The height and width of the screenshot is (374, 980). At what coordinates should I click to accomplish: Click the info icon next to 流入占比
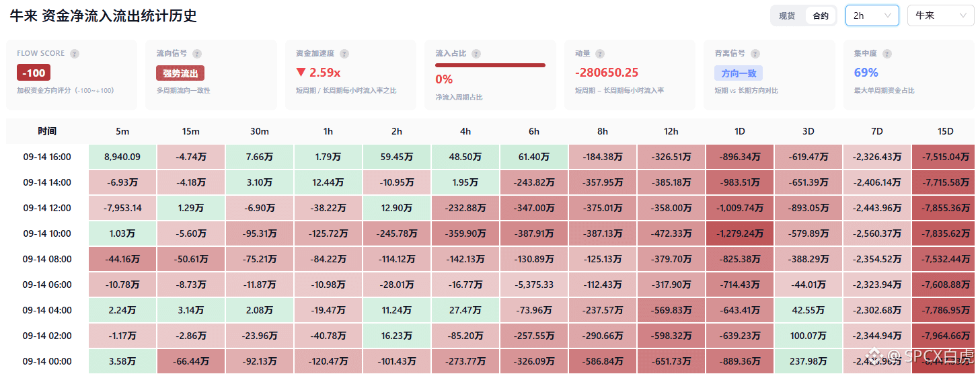[476, 54]
